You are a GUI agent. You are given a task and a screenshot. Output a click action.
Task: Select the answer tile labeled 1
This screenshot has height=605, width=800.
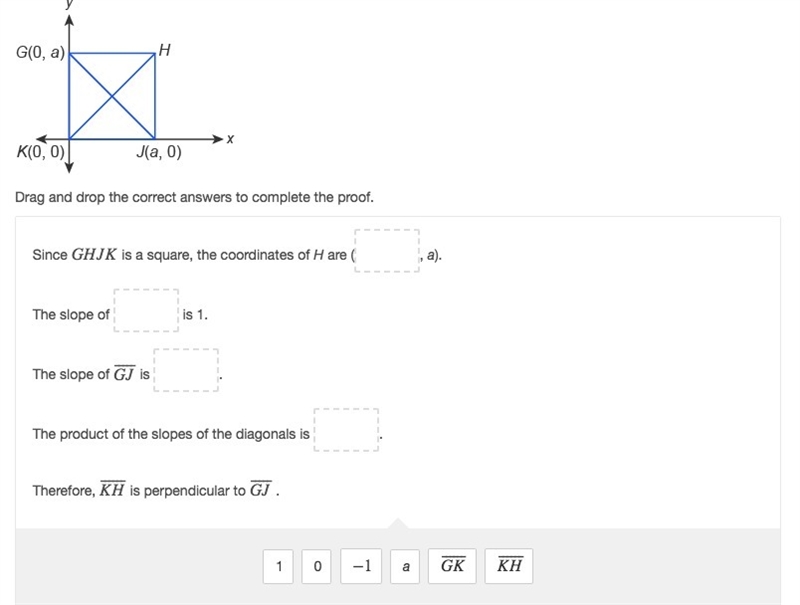[x=278, y=566]
